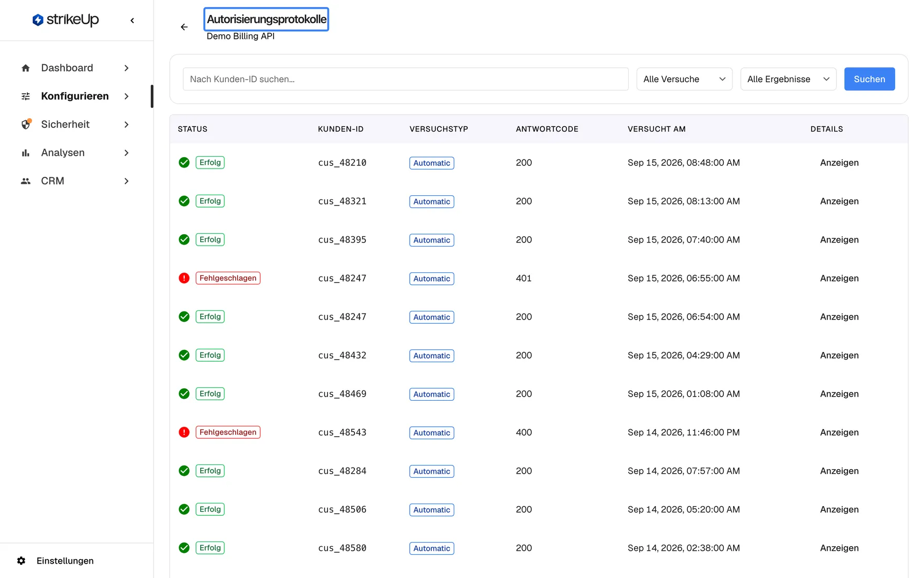Click the success check icon for cus_48432

pyautogui.click(x=184, y=355)
